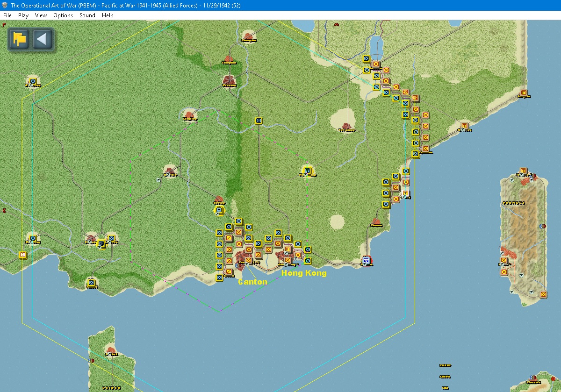The image size is (561, 392).
Task: Select the tan counter on the coastal town below the northeast HQ
Action: coord(464,126)
